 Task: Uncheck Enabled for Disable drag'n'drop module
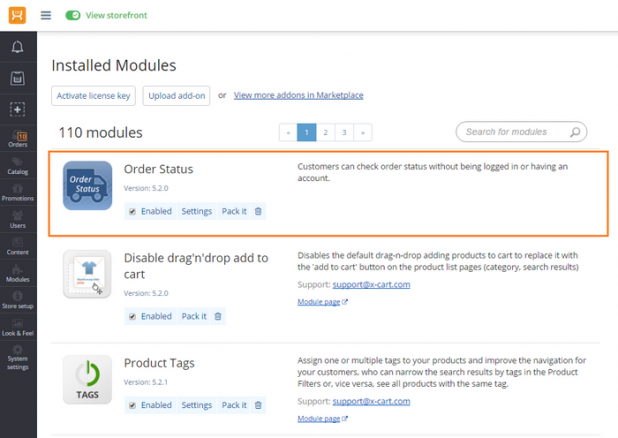point(132,316)
